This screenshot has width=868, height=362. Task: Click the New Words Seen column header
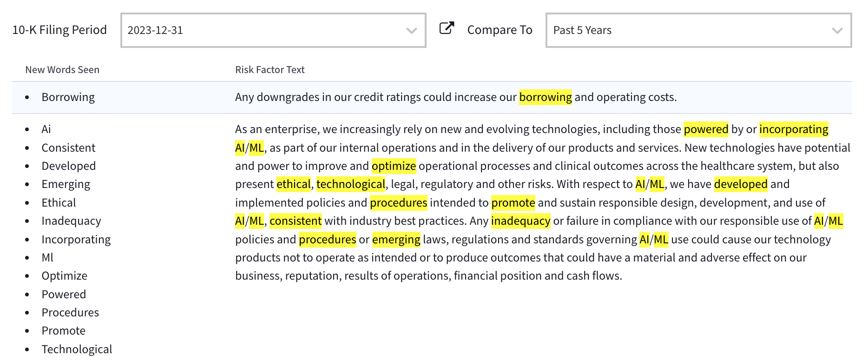click(x=62, y=70)
